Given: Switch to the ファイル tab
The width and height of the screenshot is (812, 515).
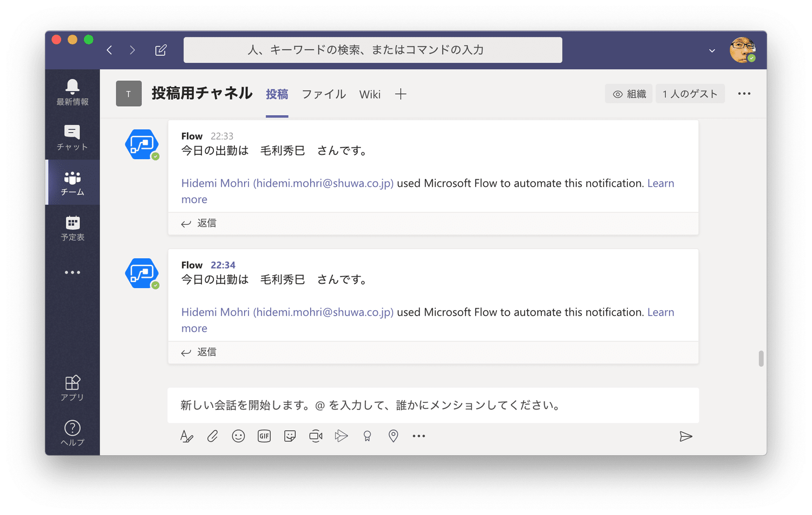Looking at the screenshot, I should (x=324, y=94).
